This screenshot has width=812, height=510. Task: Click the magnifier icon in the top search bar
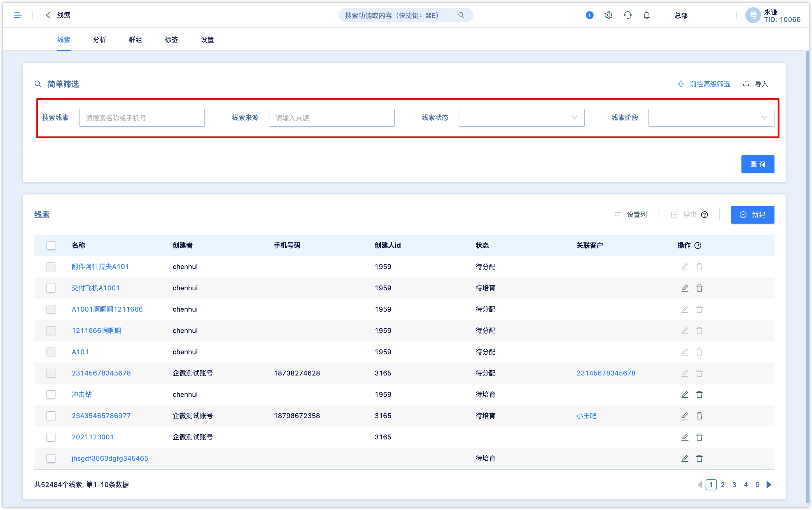click(461, 15)
